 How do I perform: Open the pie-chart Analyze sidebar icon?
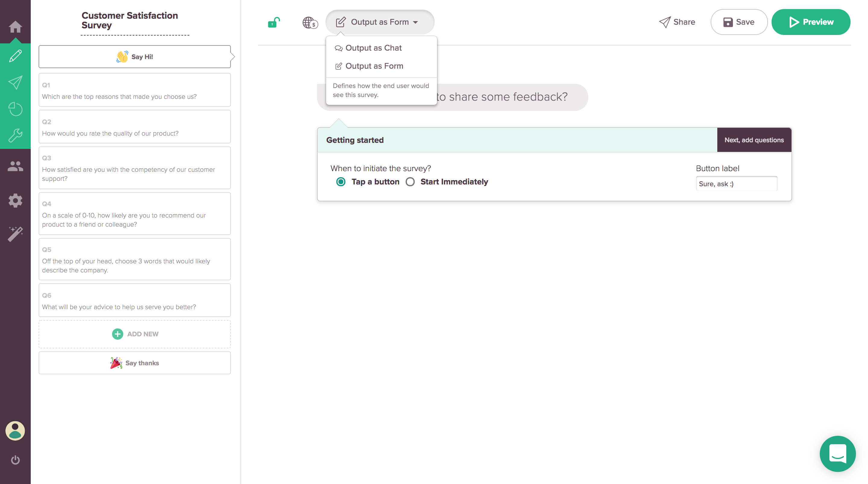tap(15, 109)
